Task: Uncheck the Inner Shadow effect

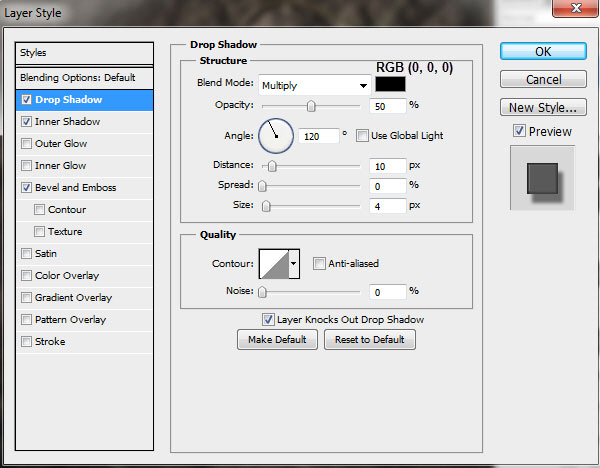Action: [x=26, y=122]
